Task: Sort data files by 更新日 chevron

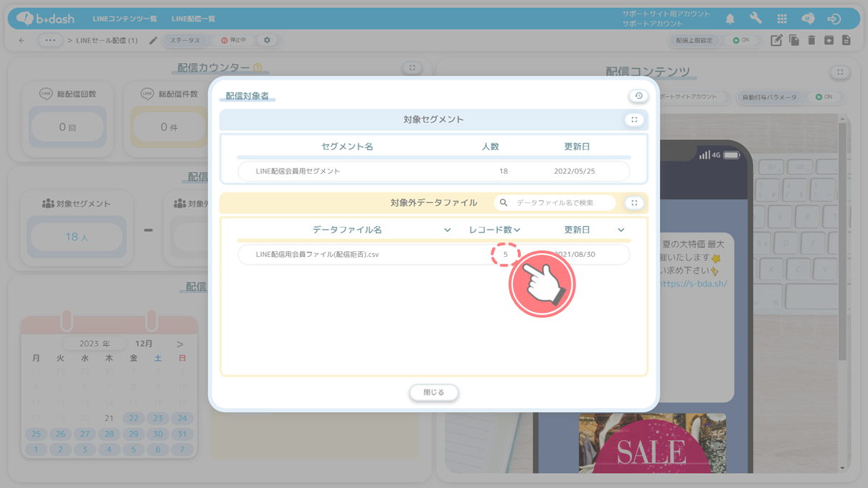Action: (x=621, y=230)
